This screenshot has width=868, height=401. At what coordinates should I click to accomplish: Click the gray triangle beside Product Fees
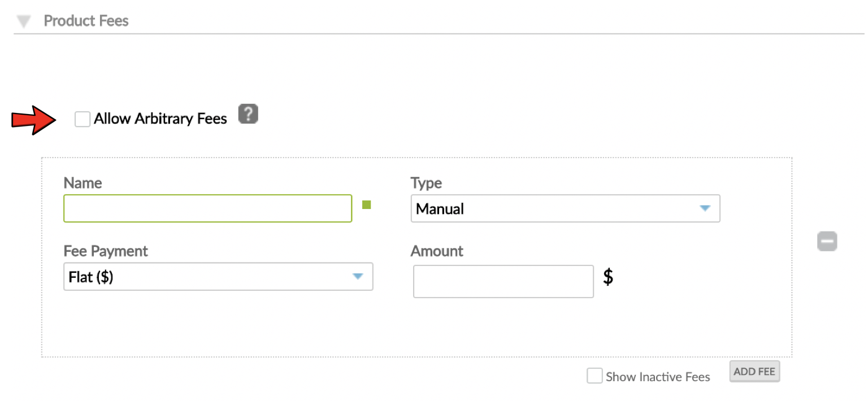(x=23, y=20)
